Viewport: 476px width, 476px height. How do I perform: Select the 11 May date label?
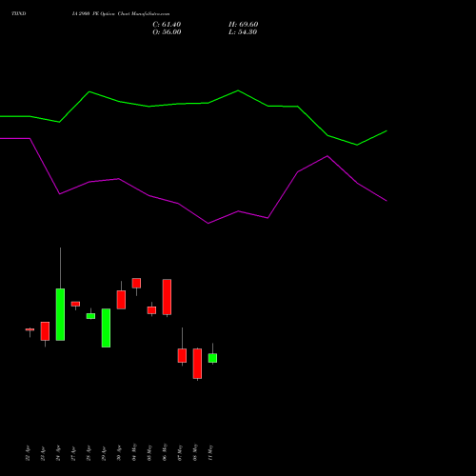(210, 452)
